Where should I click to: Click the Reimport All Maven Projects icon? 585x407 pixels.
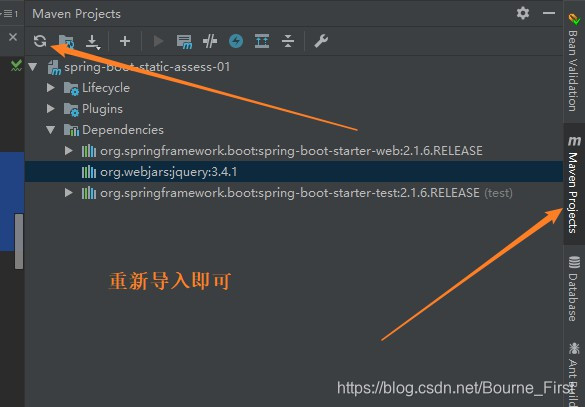point(40,41)
